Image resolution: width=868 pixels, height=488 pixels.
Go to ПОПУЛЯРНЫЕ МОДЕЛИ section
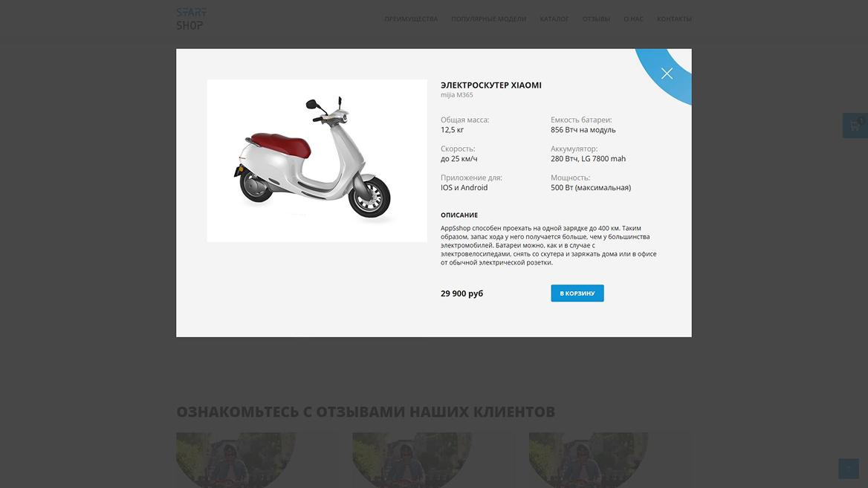(488, 19)
